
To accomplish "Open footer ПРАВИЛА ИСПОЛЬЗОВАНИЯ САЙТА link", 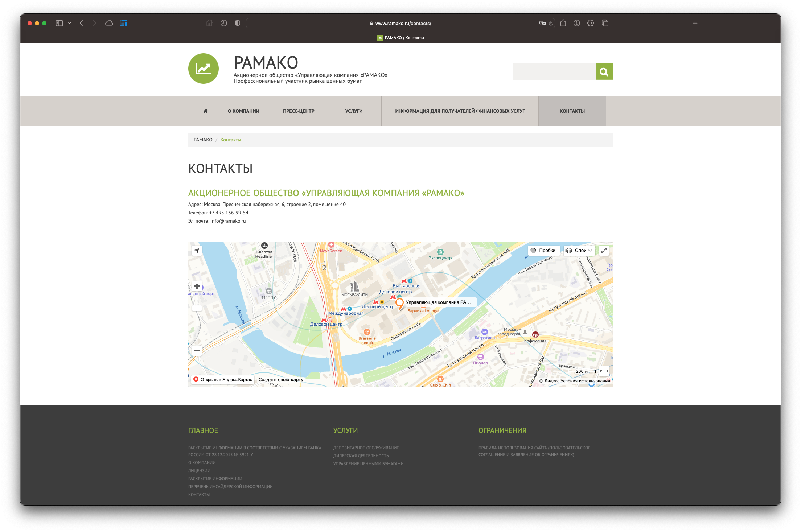I will pos(534,451).
